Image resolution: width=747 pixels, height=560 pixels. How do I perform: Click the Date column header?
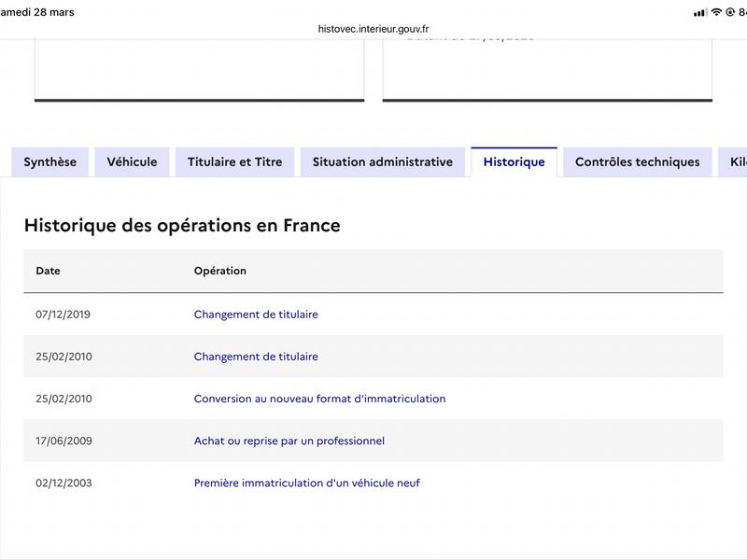coord(48,271)
